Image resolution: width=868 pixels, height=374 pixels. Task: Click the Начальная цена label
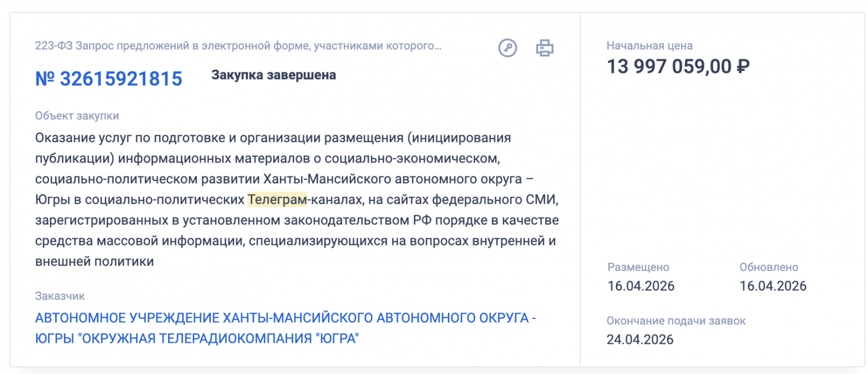click(649, 46)
